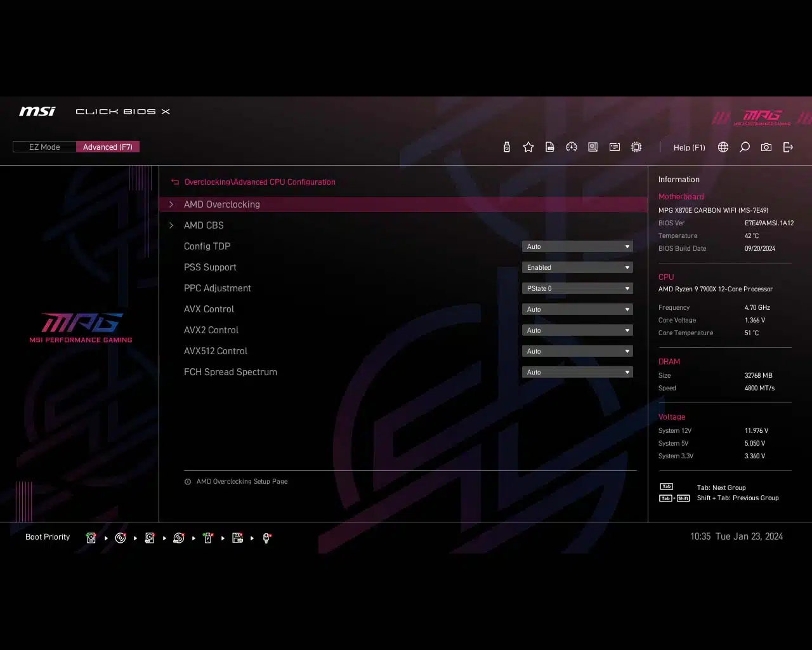Click the Boot Priority label

tap(48, 537)
